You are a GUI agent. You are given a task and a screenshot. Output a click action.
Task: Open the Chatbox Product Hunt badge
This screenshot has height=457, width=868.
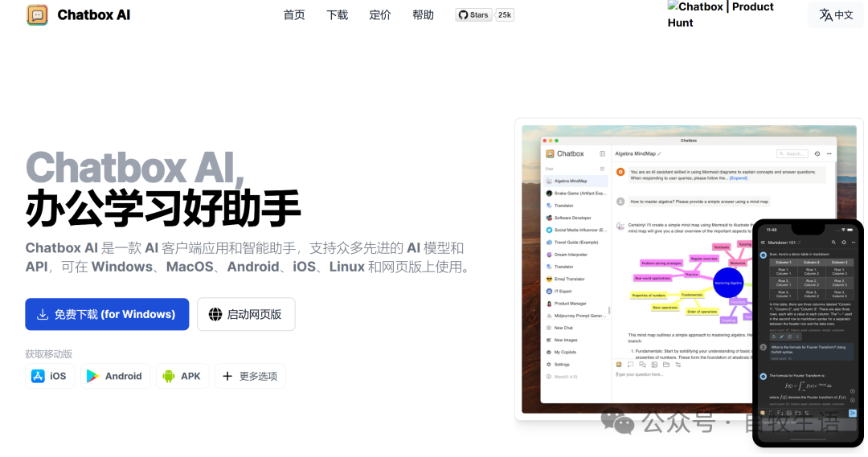pos(721,14)
